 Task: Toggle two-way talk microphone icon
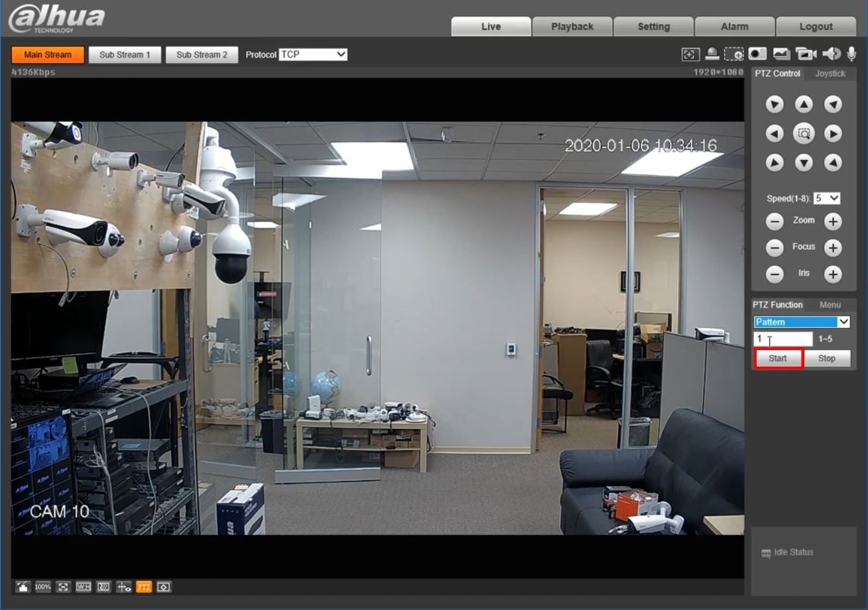click(851, 54)
